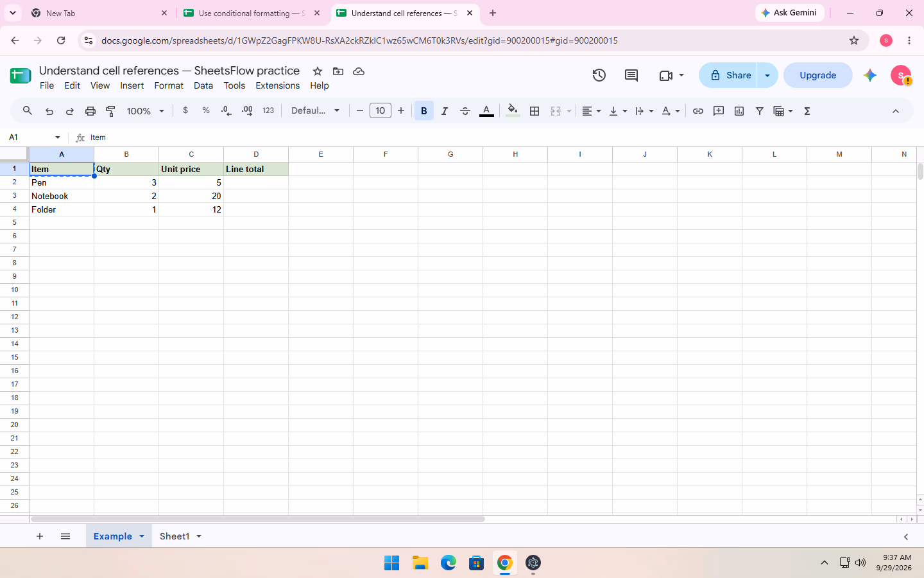The height and width of the screenshot is (578, 924).
Task: Open the Example sheet tab menu arrow
Action: [142, 536]
